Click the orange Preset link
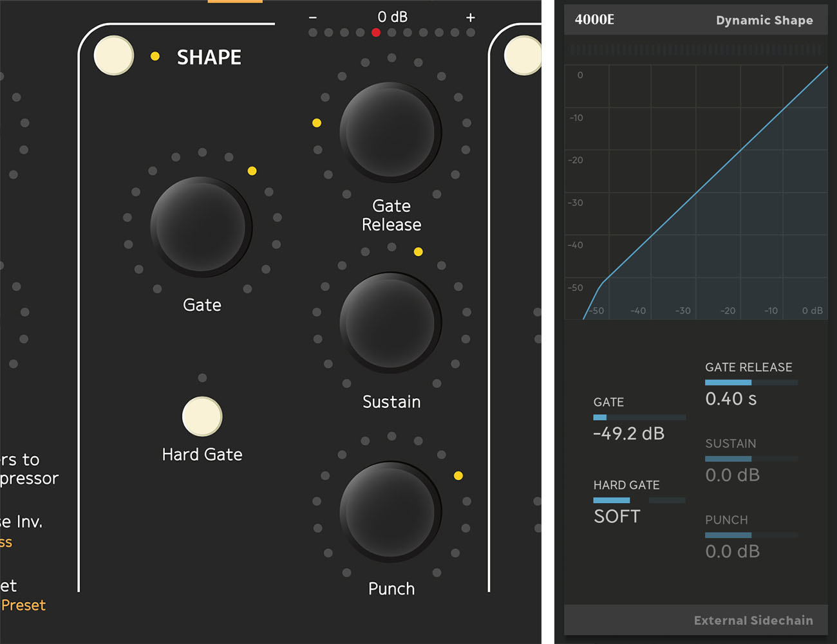Screen dimensions: 837x644 24,605
